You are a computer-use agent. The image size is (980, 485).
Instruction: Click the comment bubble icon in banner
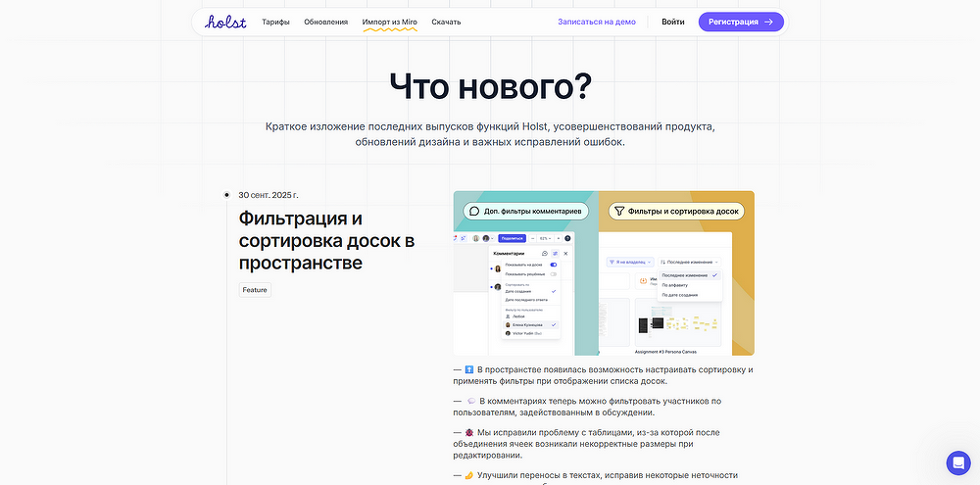pyautogui.click(x=473, y=211)
